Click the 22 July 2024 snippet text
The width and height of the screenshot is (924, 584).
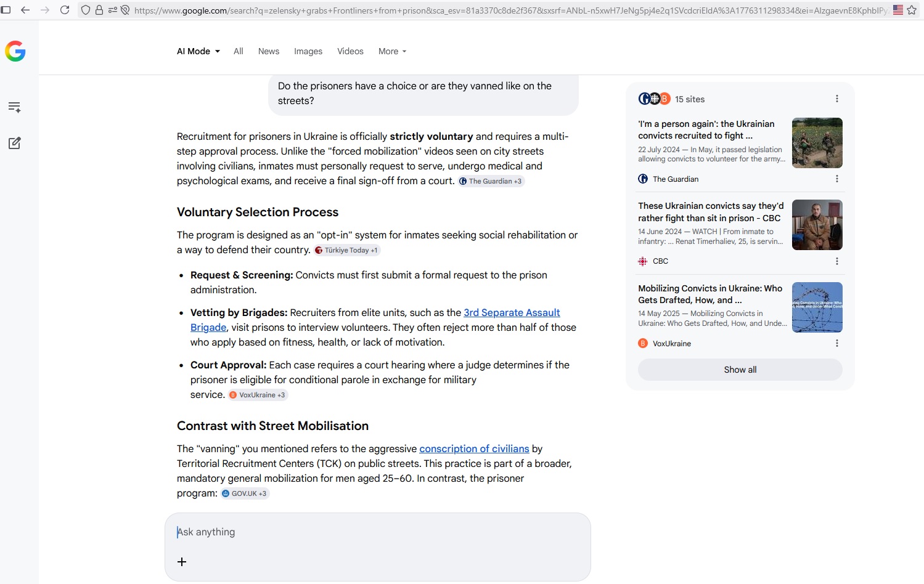pos(712,154)
